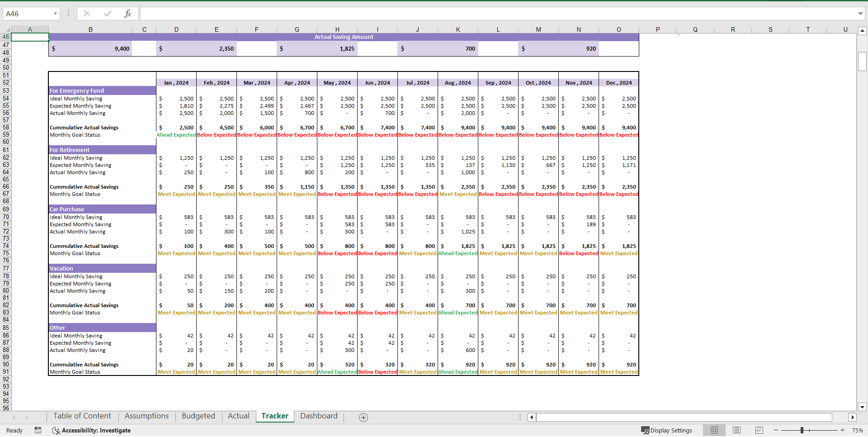Select row 58 header

point(6,128)
